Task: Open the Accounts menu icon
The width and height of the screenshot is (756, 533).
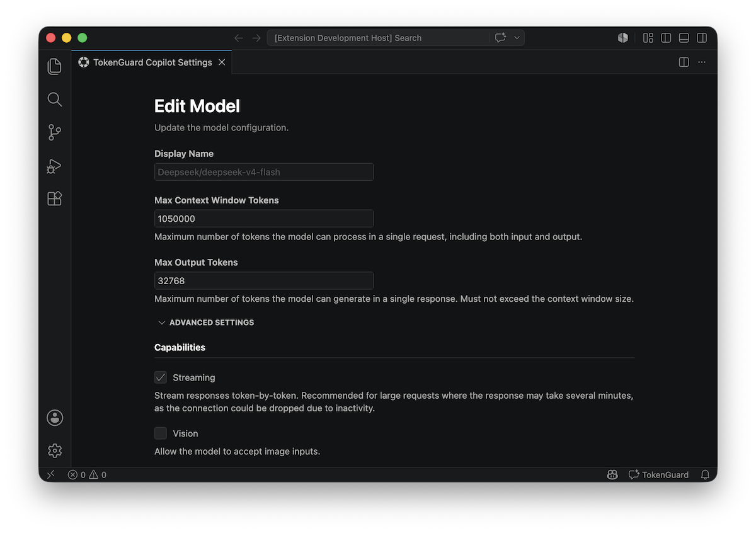Action: [55, 417]
